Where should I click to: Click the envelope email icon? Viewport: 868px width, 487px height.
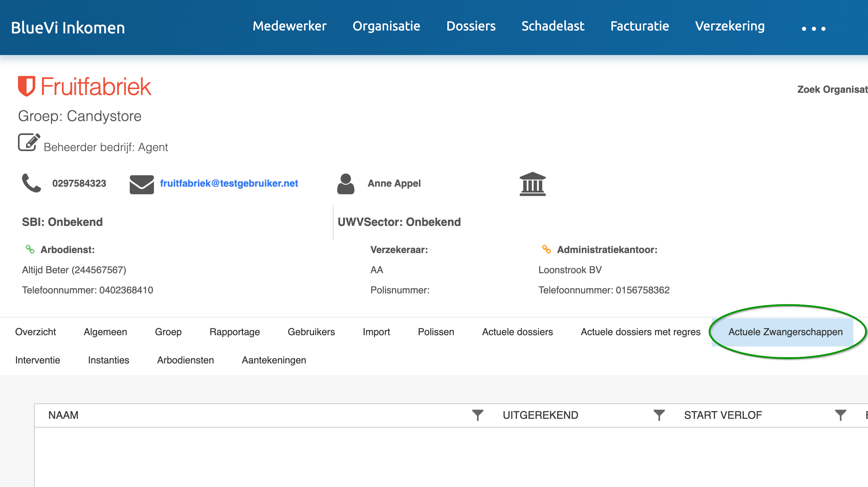tap(142, 184)
